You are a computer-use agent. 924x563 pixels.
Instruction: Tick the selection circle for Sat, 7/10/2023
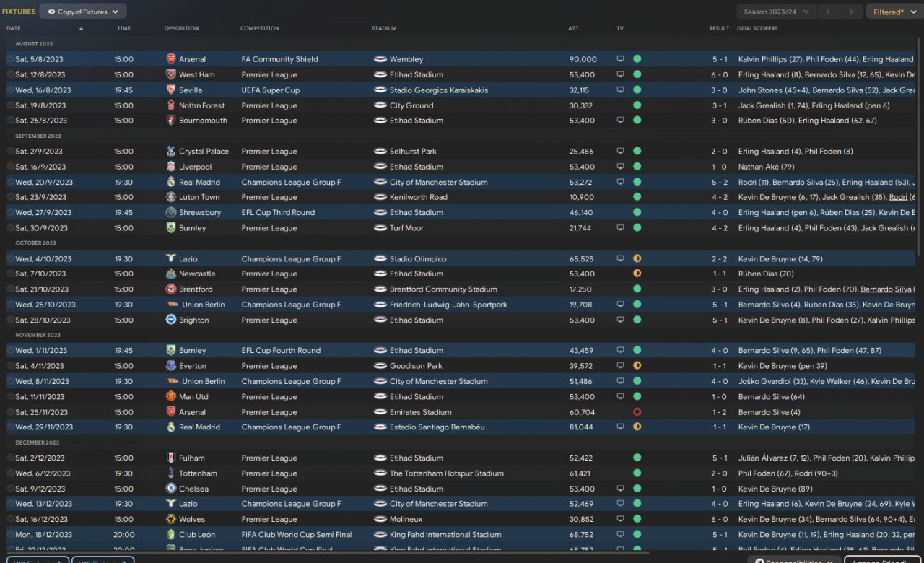click(10, 274)
